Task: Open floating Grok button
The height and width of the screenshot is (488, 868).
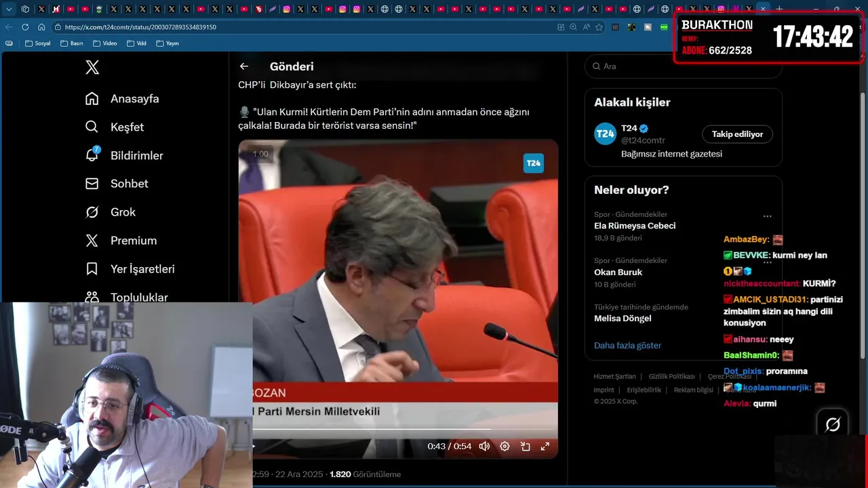Action: (833, 424)
